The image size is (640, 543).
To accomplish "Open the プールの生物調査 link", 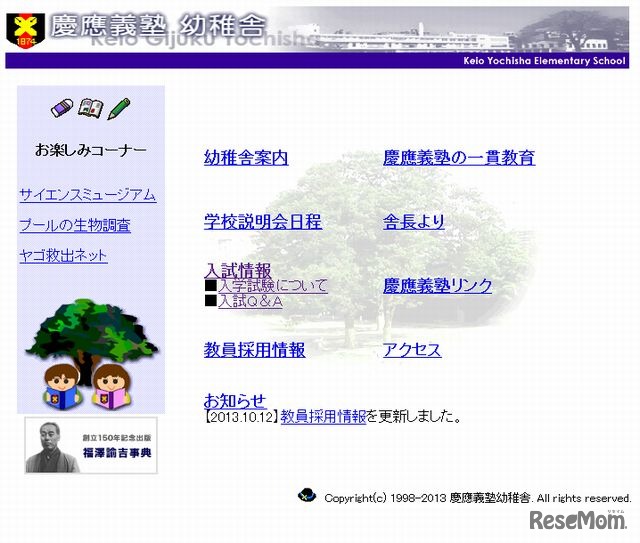I will pos(75,225).
